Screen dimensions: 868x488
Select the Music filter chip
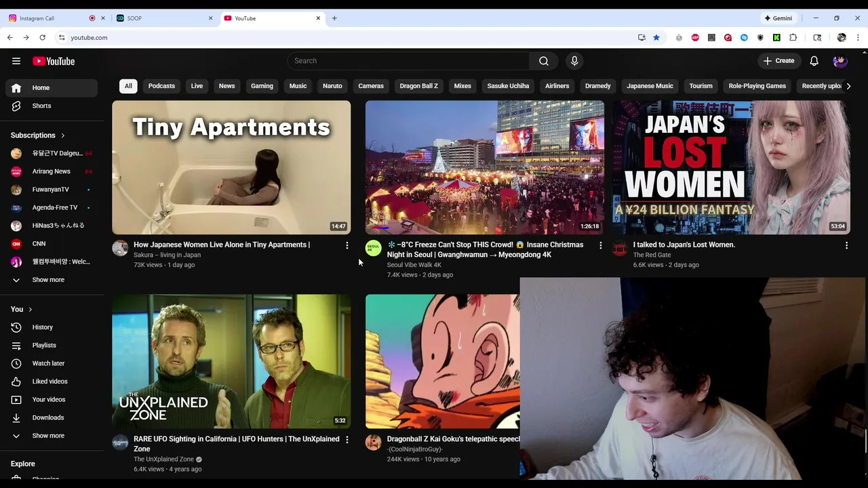point(298,86)
